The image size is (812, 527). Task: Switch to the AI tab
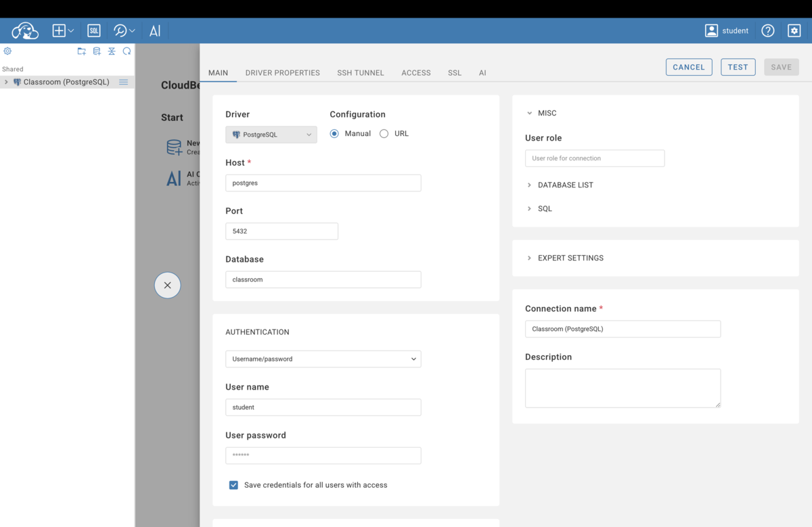click(482, 72)
